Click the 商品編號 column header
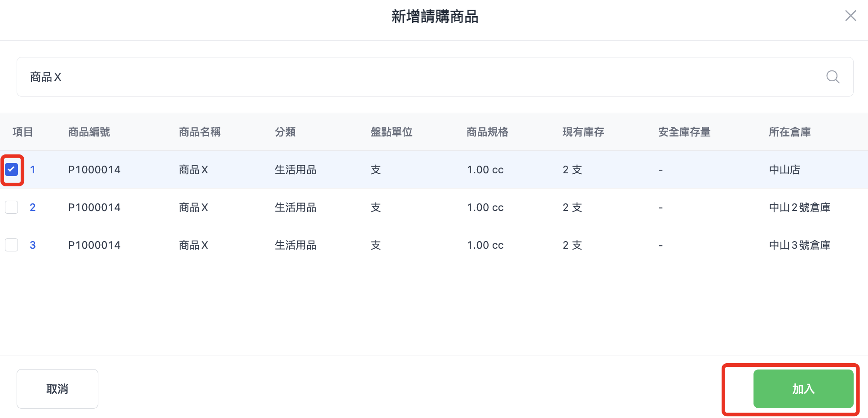This screenshot has height=418, width=868. (89, 132)
